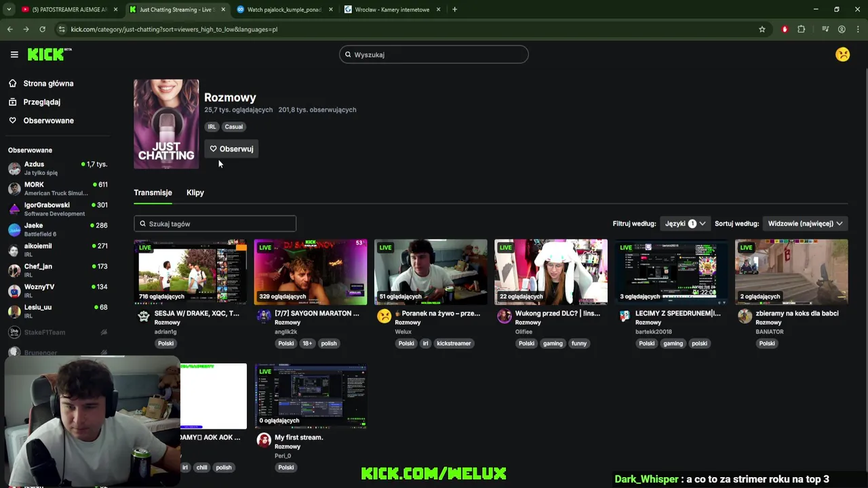This screenshot has height=488, width=868.
Task: Click the Casual category tag
Action: coord(234,127)
